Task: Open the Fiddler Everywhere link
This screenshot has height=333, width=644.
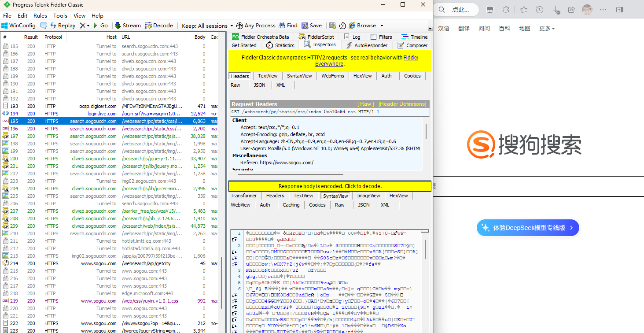Action: click(x=367, y=61)
